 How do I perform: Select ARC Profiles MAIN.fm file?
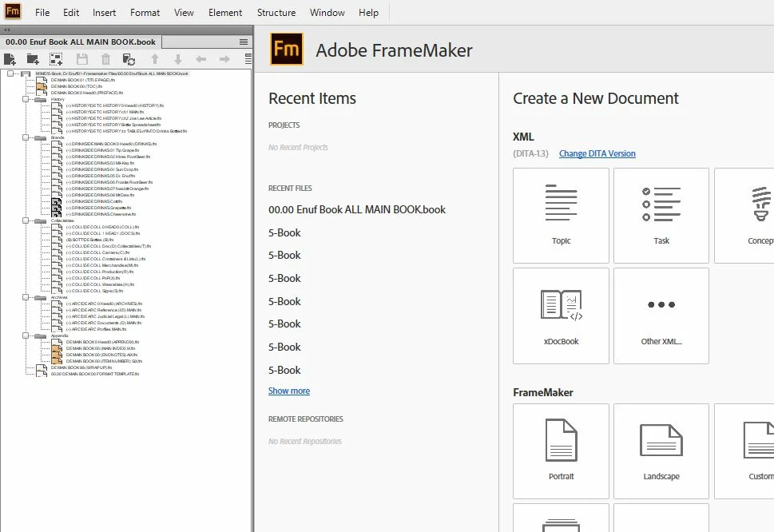click(x=96, y=329)
